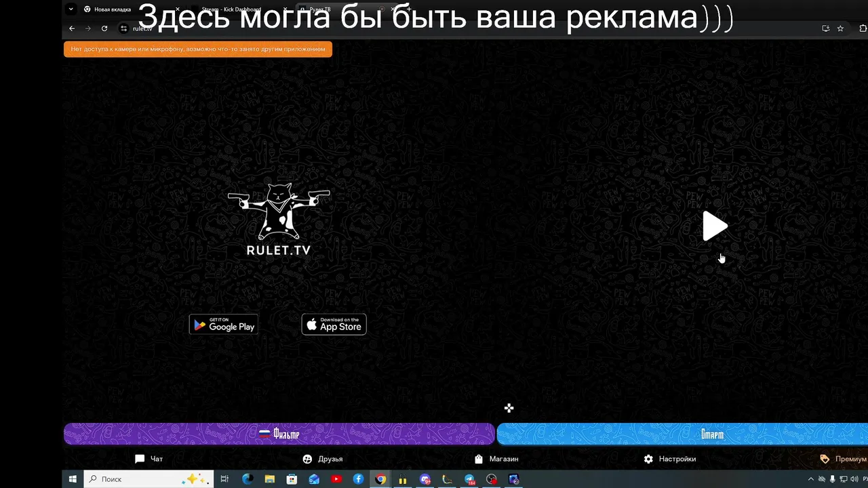Viewport: 868px width, 488px height.
Task: Open the App Store download badge
Action: point(334,325)
